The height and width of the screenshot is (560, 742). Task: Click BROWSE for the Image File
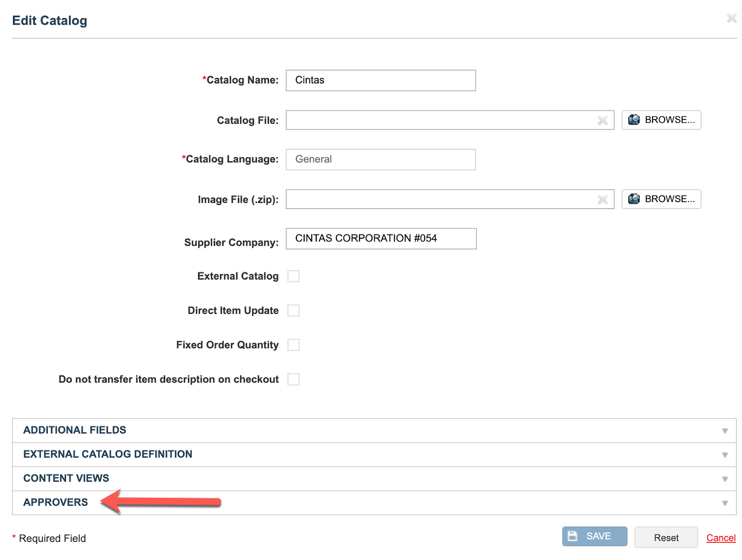click(x=661, y=199)
